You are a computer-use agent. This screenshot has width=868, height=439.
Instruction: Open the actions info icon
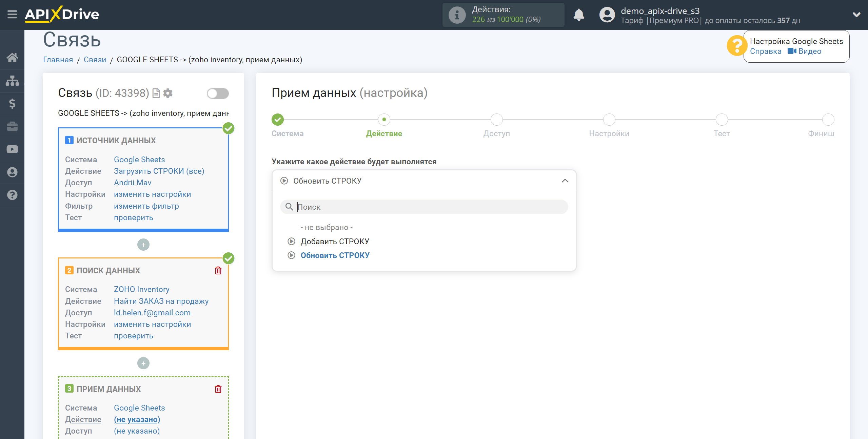coord(457,15)
